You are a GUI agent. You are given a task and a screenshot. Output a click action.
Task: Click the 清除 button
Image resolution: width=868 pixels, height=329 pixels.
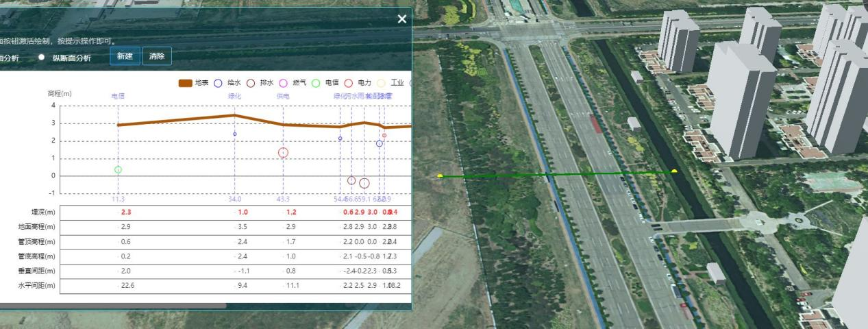coord(157,56)
